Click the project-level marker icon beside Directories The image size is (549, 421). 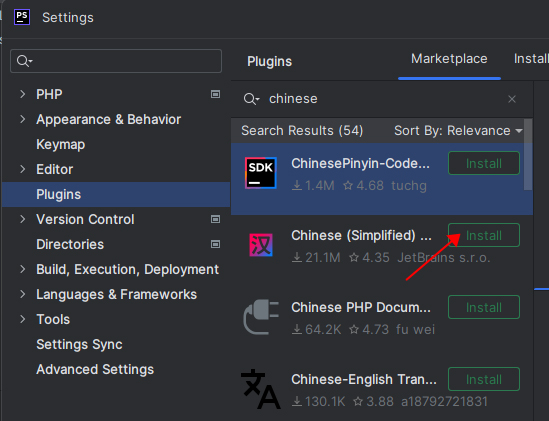(x=215, y=244)
